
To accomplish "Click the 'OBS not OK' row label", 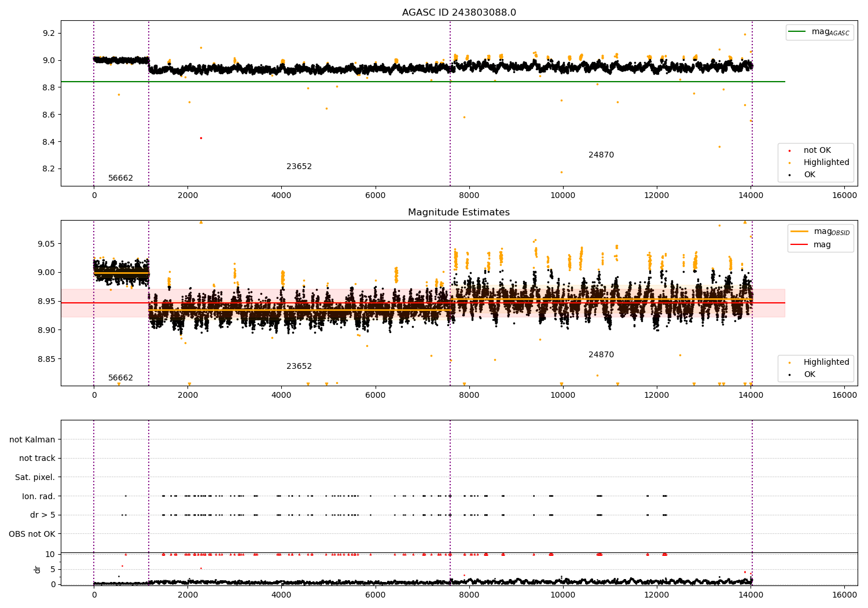I will pyautogui.click(x=32, y=534).
